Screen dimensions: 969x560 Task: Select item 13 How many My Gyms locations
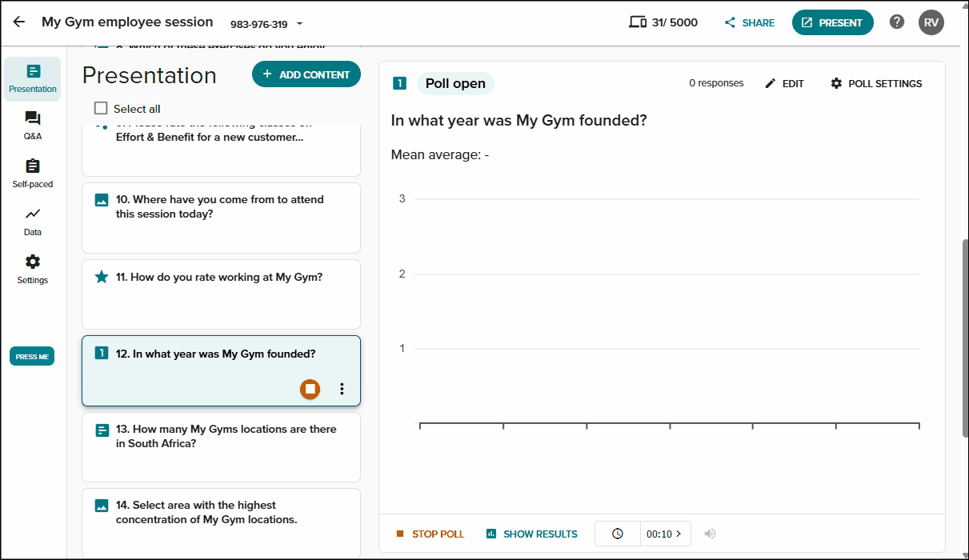point(221,447)
